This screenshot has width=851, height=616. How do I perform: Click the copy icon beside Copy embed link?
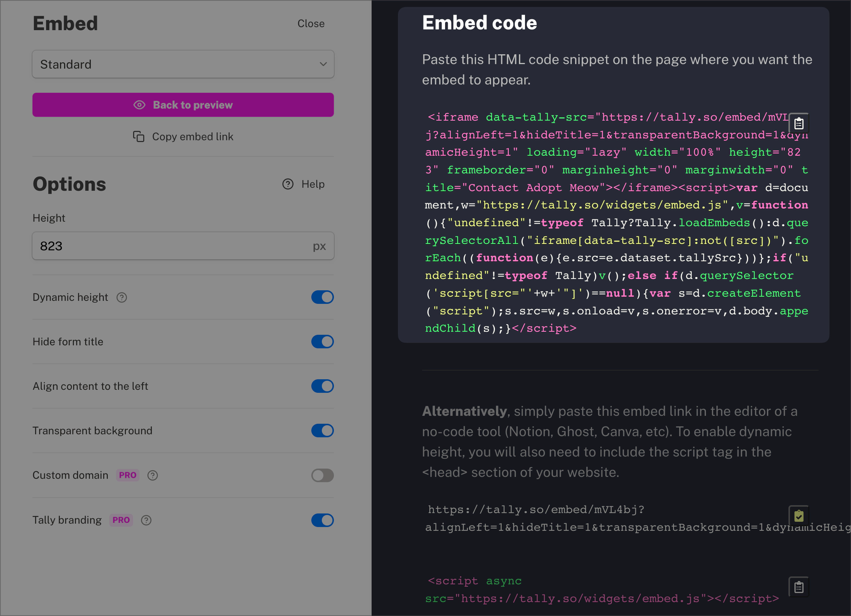pos(139,136)
